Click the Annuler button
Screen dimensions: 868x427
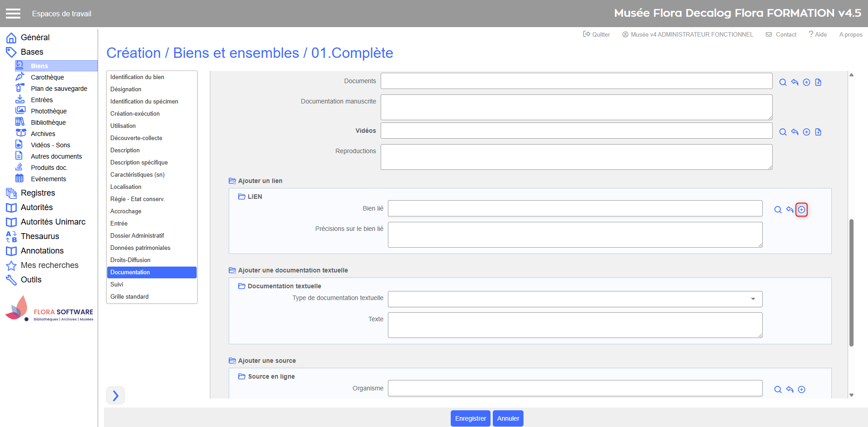point(508,418)
